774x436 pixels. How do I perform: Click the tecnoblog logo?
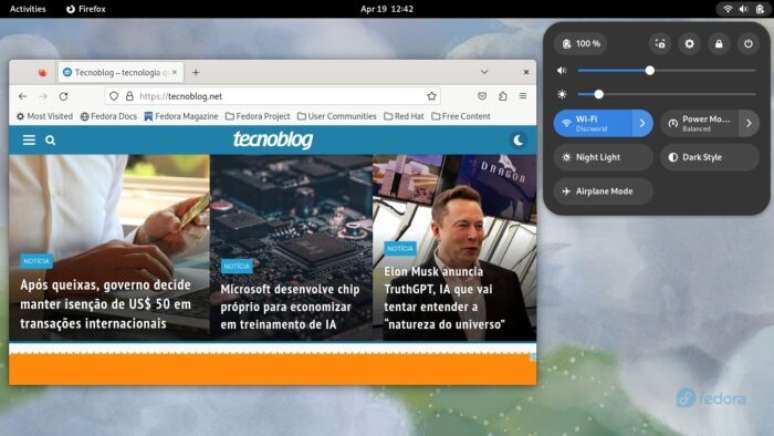pos(272,140)
